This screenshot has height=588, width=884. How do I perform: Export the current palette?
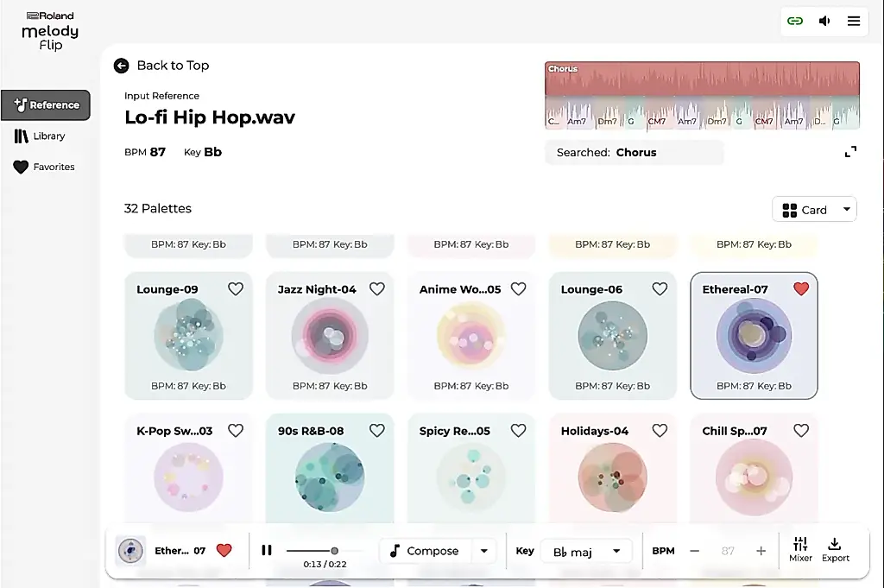pos(835,550)
